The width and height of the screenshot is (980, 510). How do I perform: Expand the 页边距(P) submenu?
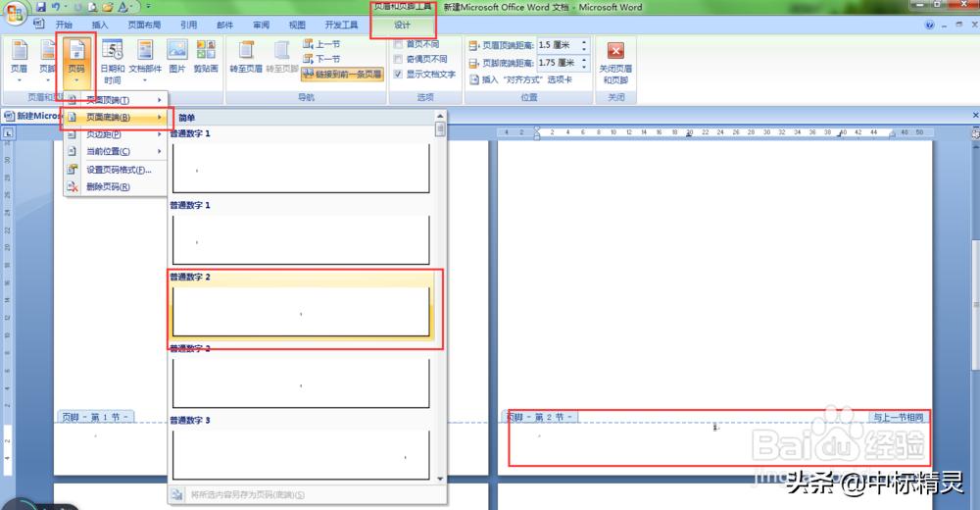pos(116,134)
